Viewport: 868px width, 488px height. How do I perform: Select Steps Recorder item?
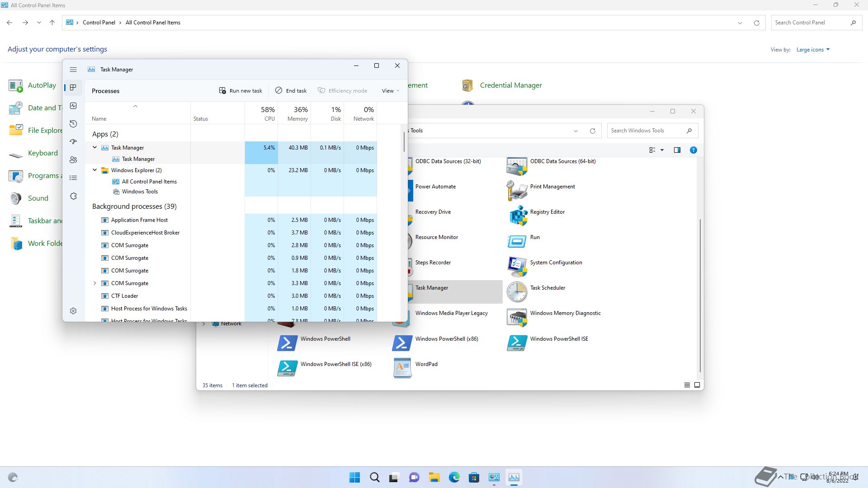click(x=433, y=263)
